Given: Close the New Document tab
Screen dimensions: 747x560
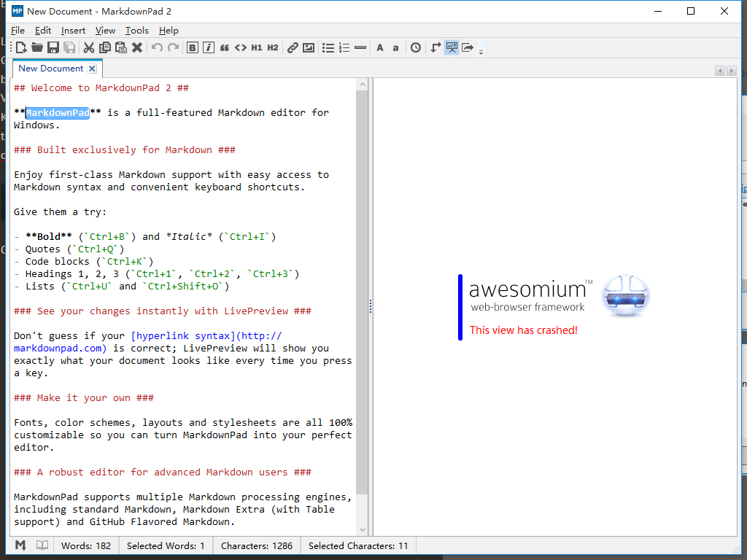Looking at the screenshot, I should 93,69.
